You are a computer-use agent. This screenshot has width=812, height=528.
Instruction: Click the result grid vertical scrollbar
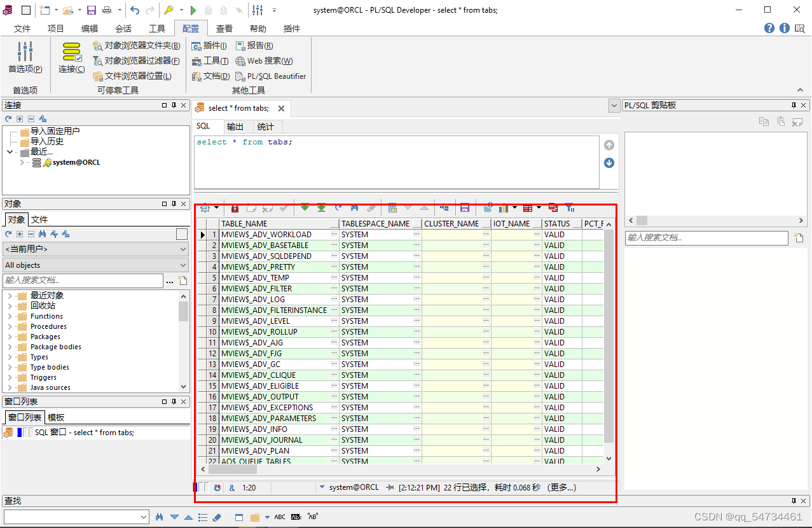tap(609, 341)
